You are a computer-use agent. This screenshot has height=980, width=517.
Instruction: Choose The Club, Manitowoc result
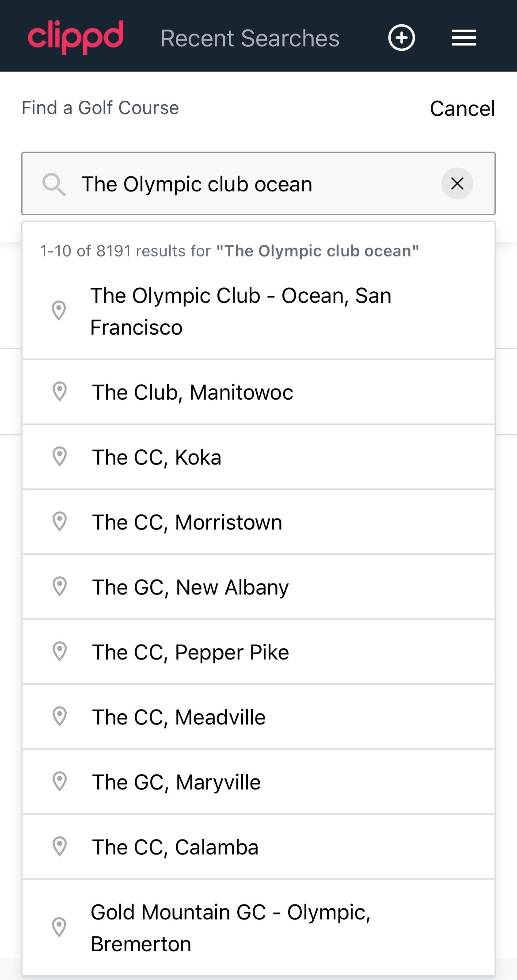[x=193, y=393]
